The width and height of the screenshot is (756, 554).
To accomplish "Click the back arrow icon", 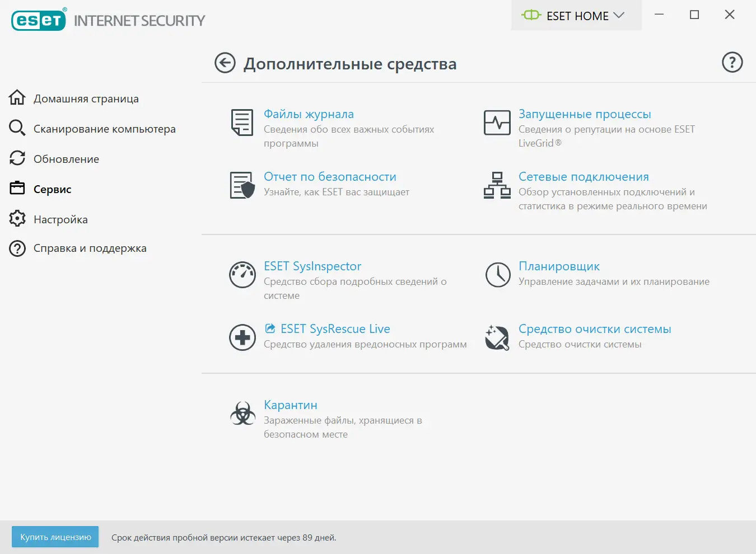I will coord(225,63).
